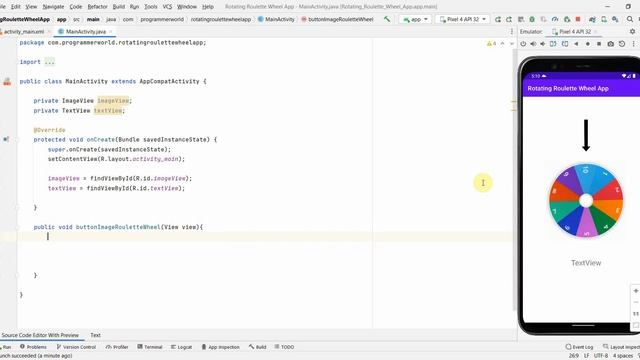The height and width of the screenshot is (360, 640).
Task: Open the Build menu
Action: tap(119, 7)
